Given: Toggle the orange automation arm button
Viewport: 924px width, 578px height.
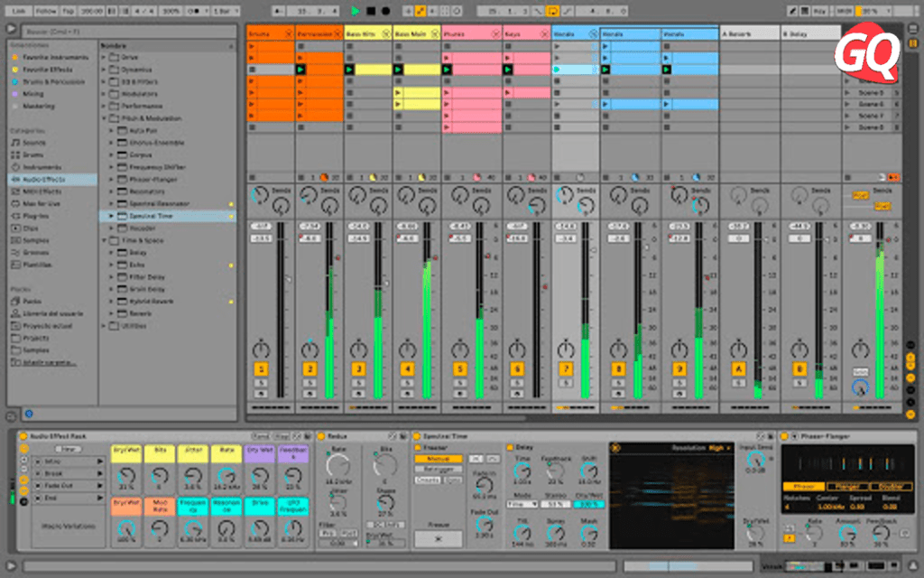Looking at the screenshot, I should click(420, 11).
